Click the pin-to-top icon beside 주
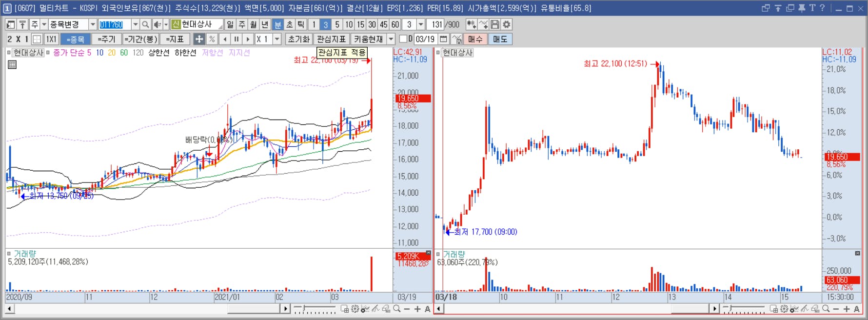Screen dimensions: 868x320 22,24
